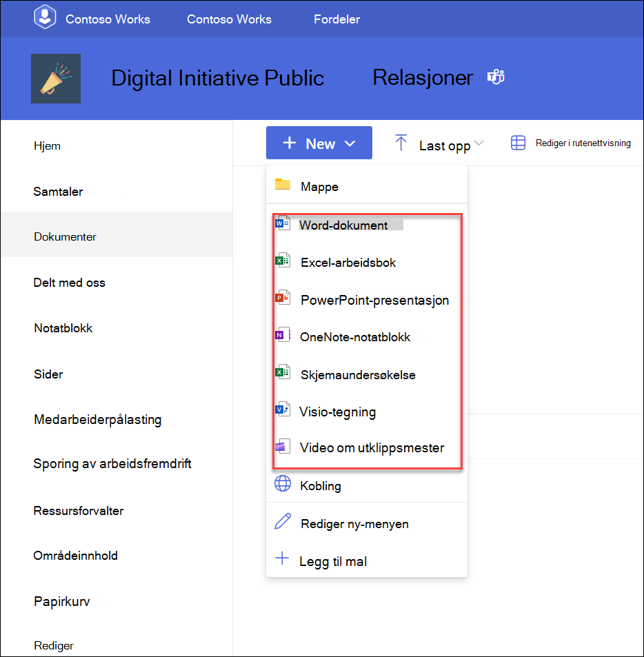The height and width of the screenshot is (657, 644).
Task: Click the plus icon on the New button
Action: pos(290,143)
